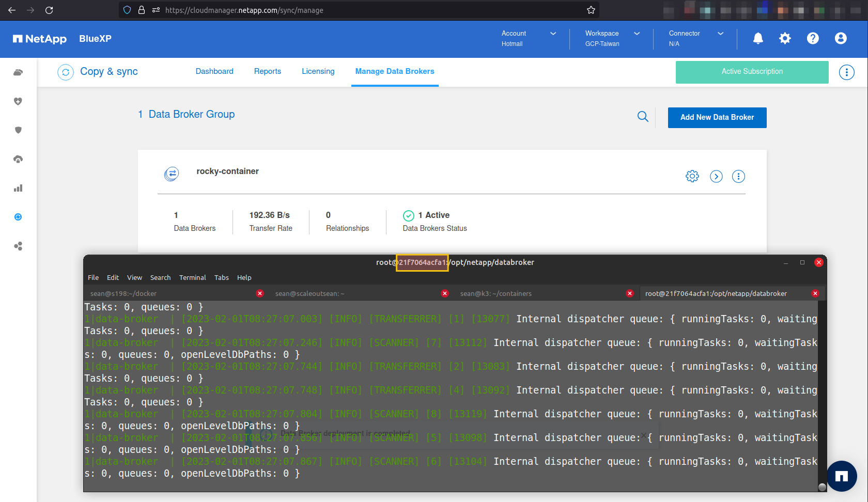Click the terminal vertical scrollbar
This screenshot has height=502, width=868.
tap(822, 396)
